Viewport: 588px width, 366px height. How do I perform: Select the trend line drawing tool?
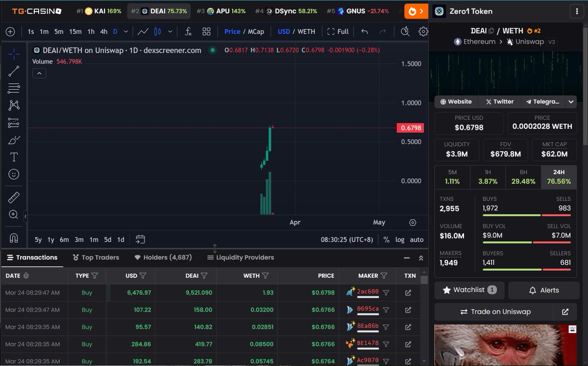[x=14, y=71]
